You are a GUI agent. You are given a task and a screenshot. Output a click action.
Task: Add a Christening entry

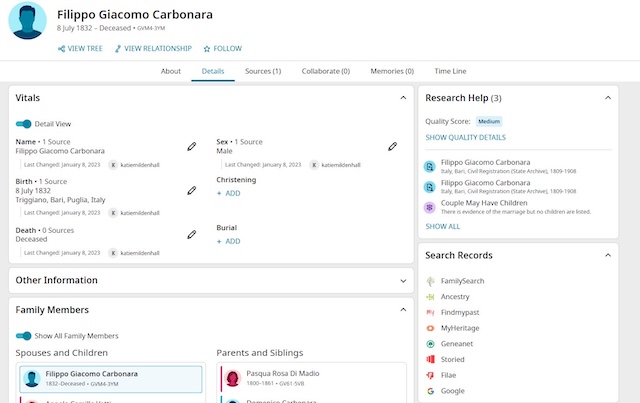pyautogui.click(x=228, y=193)
